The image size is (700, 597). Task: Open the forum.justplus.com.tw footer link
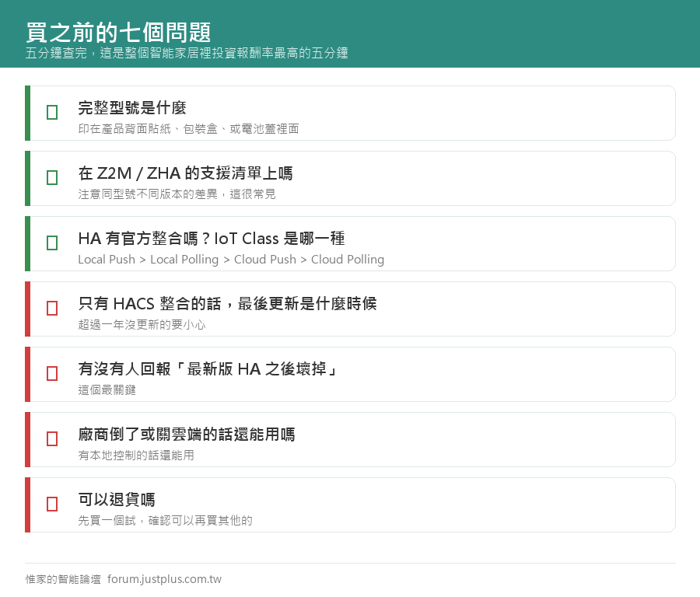coord(164,579)
